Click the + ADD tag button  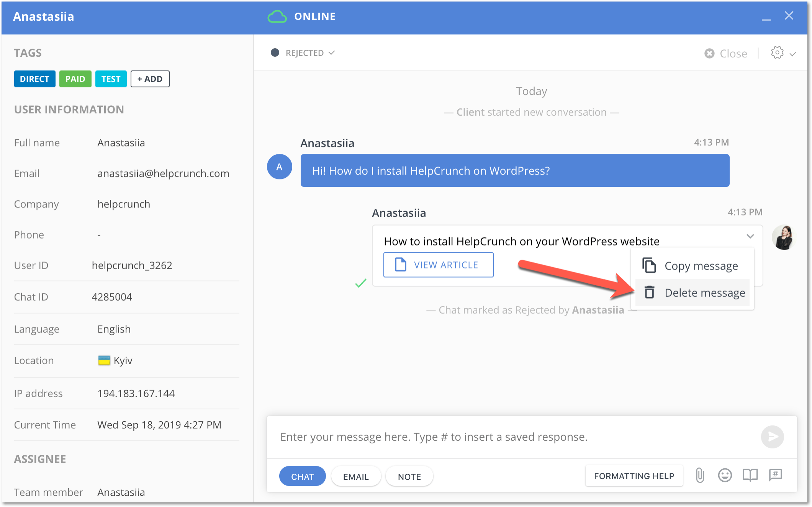tap(150, 79)
